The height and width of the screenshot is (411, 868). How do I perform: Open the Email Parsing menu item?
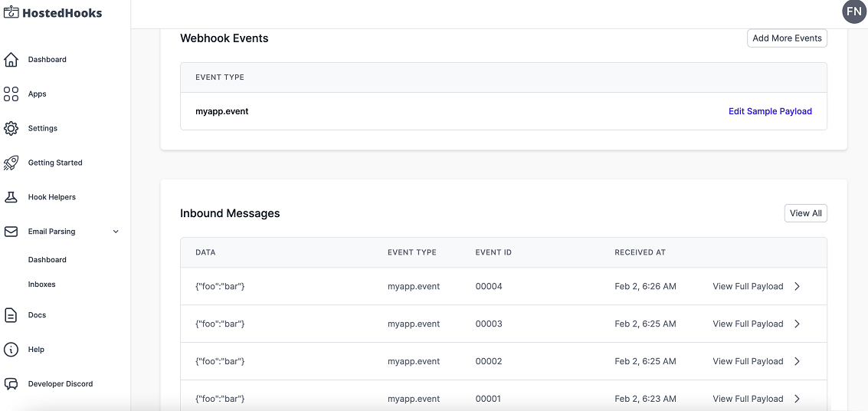pyautogui.click(x=51, y=232)
